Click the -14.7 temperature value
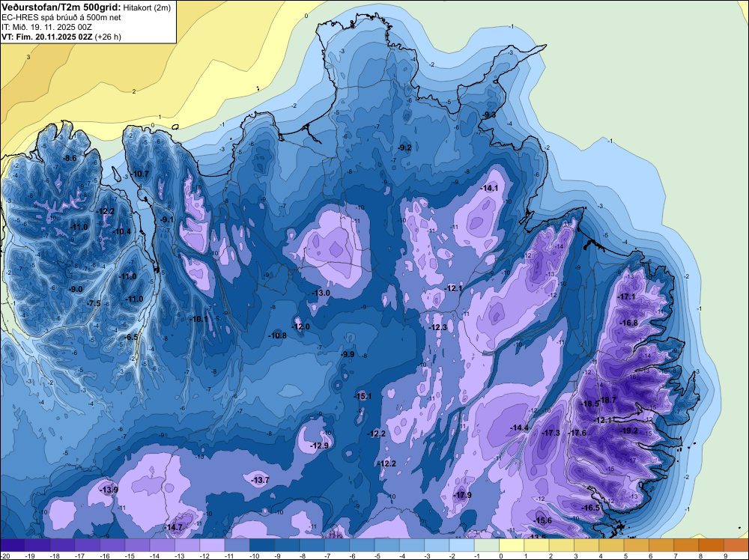 pos(174,528)
